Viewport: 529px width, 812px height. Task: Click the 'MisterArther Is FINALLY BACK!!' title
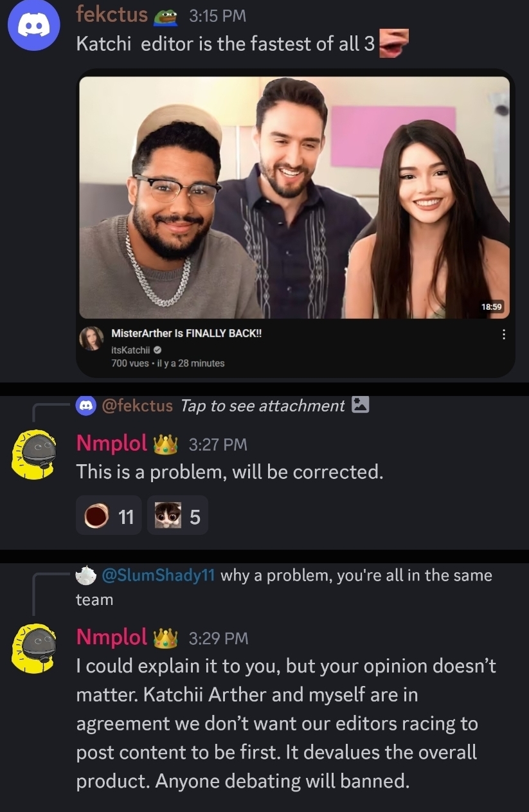(186, 333)
